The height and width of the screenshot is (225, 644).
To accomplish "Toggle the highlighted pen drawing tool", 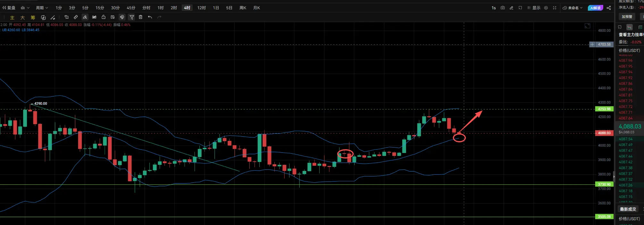I will point(85,17).
